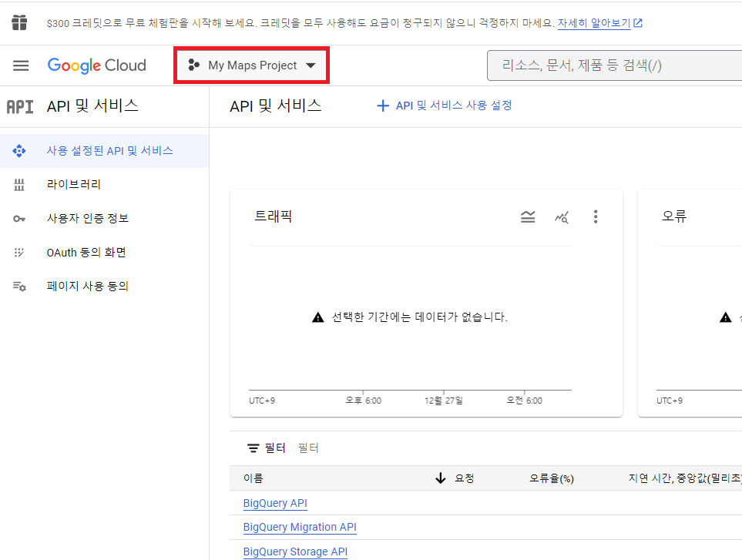Sort by 지연 시간, 중앙값 column header
The width and height of the screenshot is (742, 560).
685,478
